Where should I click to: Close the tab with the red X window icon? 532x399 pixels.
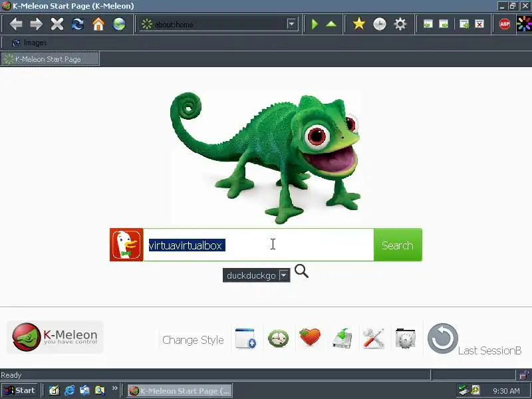[479, 24]
